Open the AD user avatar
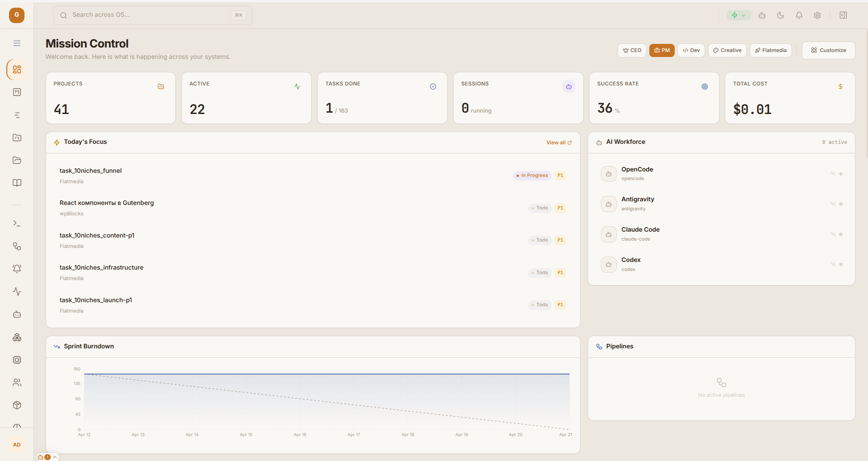The width and height of the screenshot is (868, 461). click(x=17, y=445)
